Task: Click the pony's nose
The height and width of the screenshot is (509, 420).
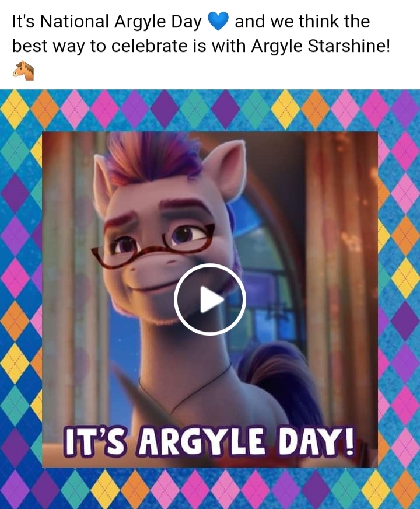Action: point(152,267)
